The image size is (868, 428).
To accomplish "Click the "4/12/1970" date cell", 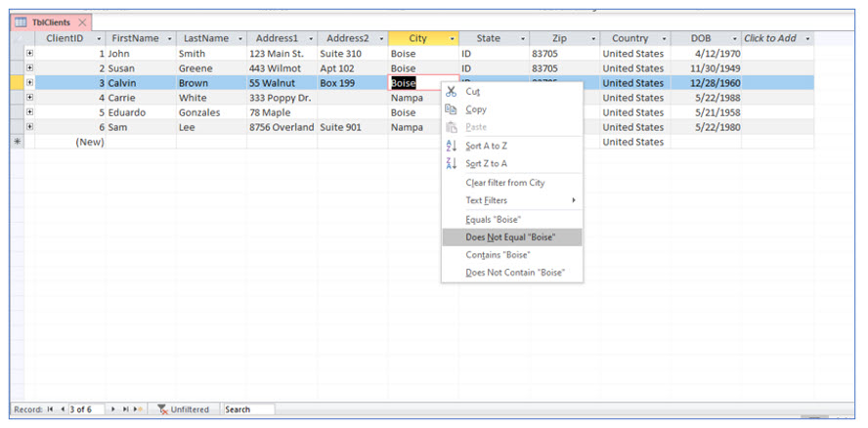I will pyautogui.click(x=706, y=54).
